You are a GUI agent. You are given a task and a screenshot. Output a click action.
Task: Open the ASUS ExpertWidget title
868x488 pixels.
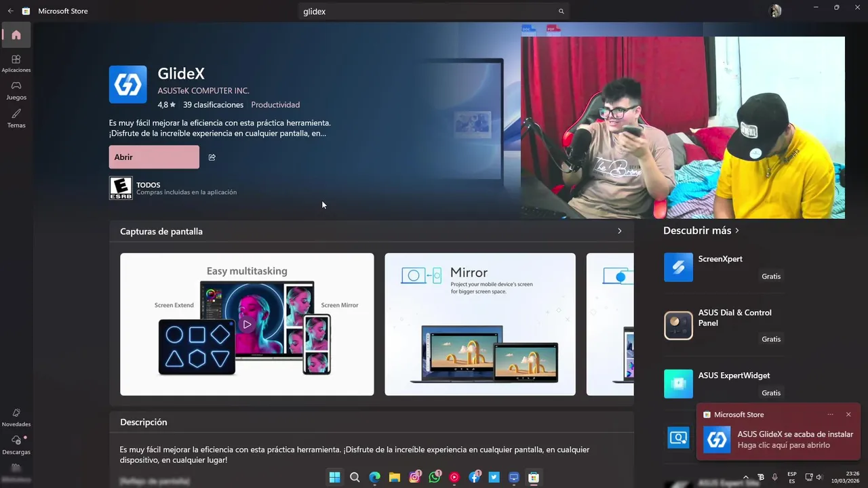coord(734,375)
